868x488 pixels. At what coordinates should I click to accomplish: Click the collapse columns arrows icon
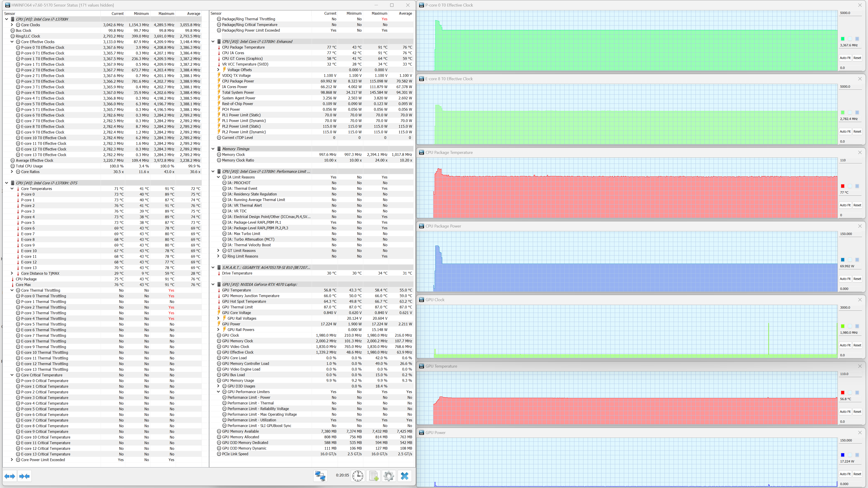[x=25, y=476]
